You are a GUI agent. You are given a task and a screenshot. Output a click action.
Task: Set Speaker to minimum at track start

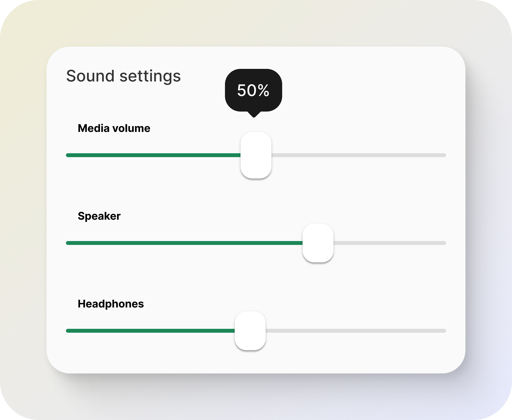pos(68,243)
